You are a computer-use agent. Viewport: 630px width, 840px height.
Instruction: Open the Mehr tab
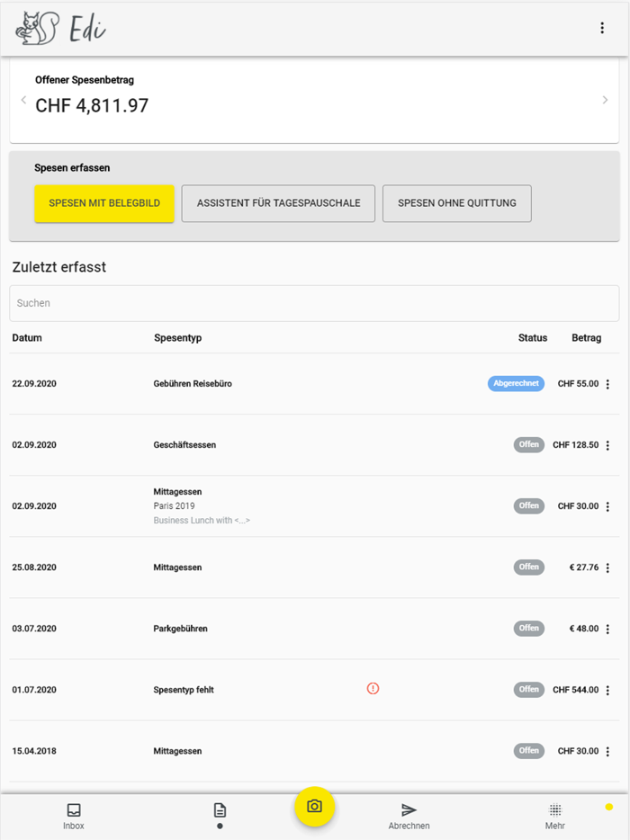click(555, 817)
